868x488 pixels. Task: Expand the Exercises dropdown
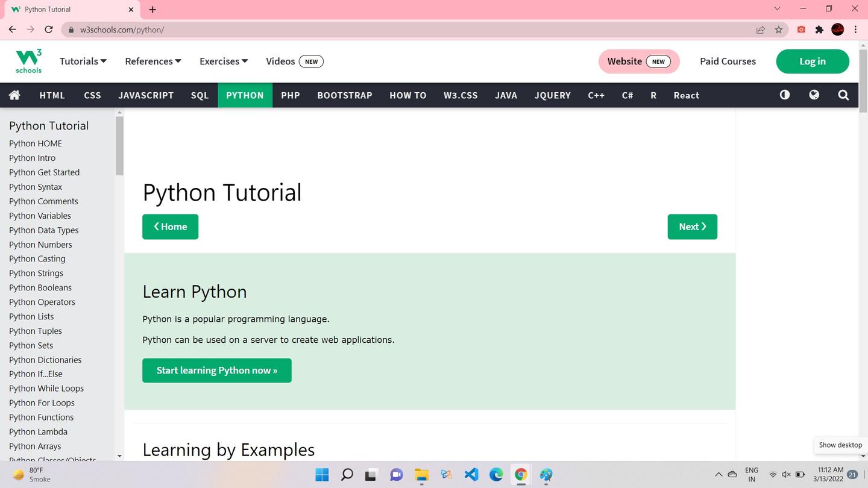click(x=224, y=61)
